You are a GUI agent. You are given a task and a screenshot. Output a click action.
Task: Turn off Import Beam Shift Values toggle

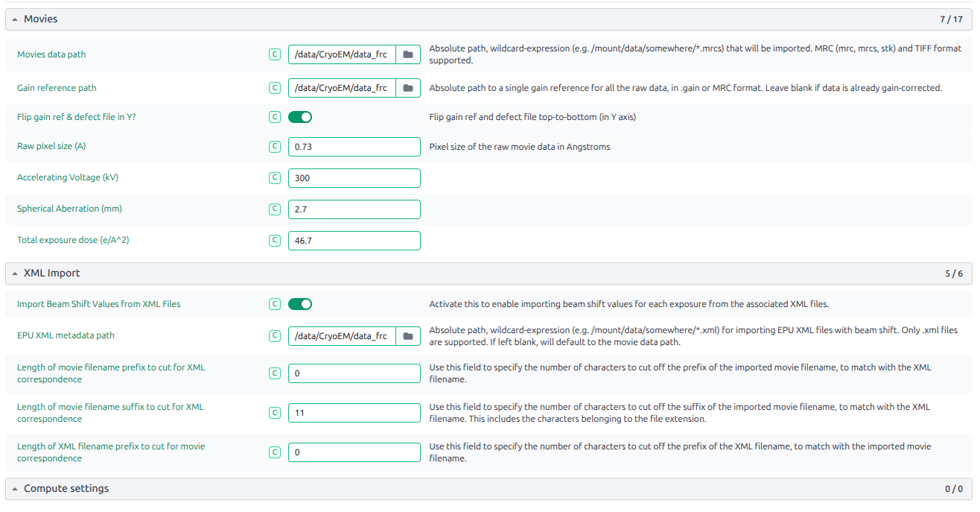(300, 304)
